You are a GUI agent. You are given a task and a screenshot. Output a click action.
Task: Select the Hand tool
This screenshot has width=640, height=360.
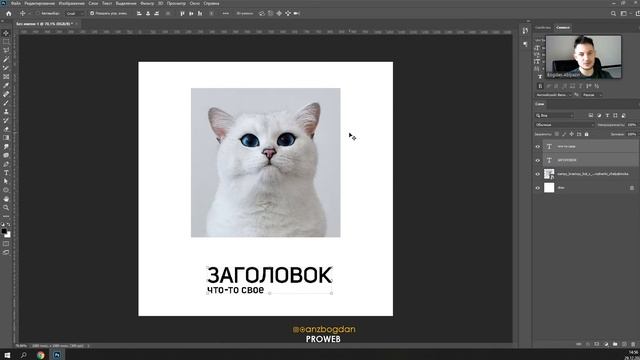(6, 199)
